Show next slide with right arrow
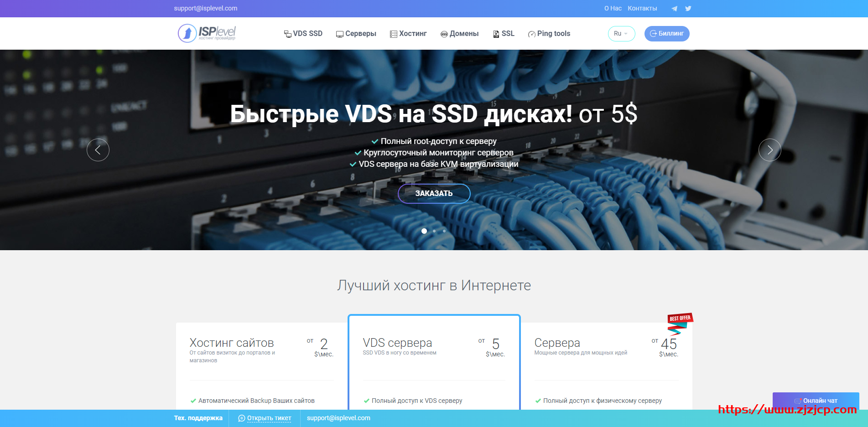868x427 pixels. pos(770,150)
